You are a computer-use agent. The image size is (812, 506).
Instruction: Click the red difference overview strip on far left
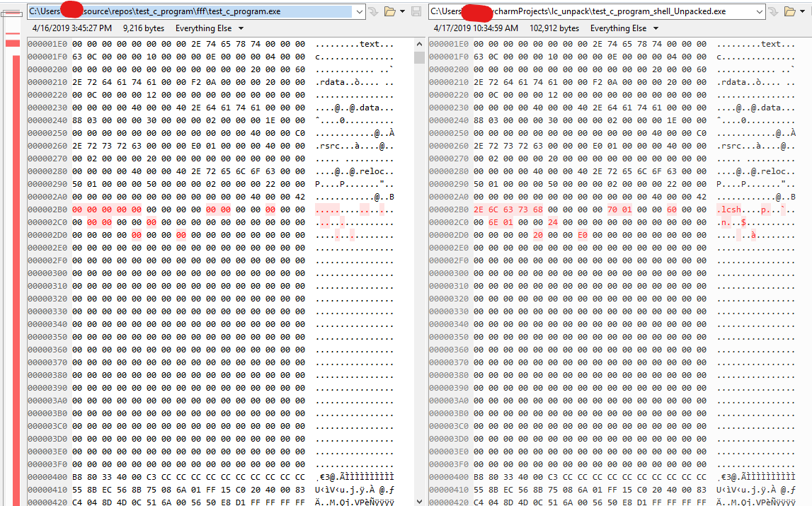[x=16, y=280]
